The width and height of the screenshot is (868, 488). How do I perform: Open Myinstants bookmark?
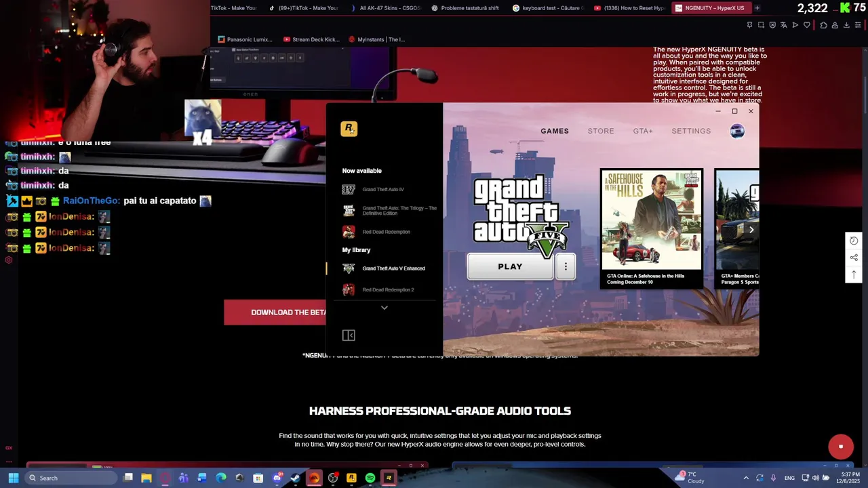point(376,39)
